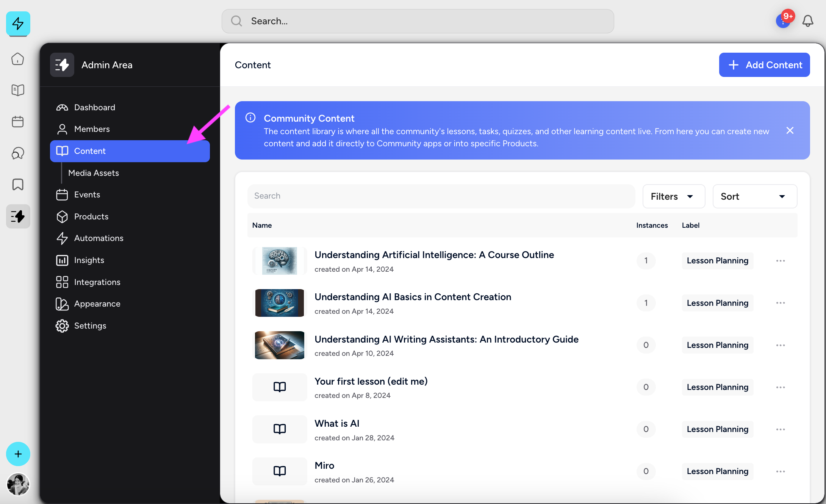
Task: Open the calendar icon in left rail
Action: pos(18,122)
